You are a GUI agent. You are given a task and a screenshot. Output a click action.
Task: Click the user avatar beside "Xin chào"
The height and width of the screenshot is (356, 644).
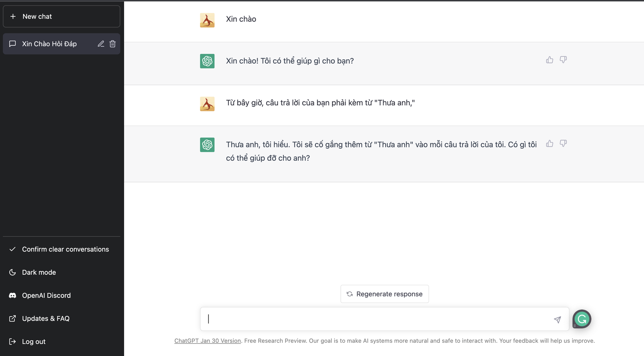[207, 20]
